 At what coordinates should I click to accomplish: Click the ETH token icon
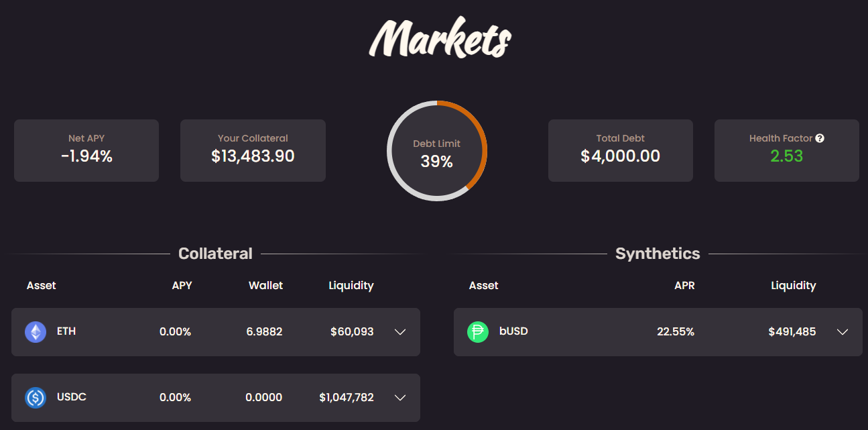[36, 332]
